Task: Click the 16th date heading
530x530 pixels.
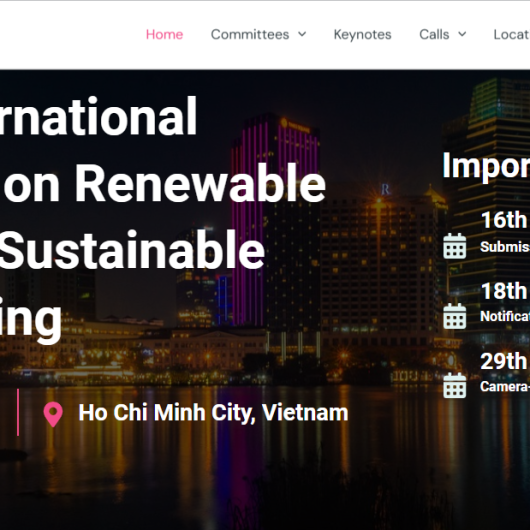Action: (x=504, y=220)
